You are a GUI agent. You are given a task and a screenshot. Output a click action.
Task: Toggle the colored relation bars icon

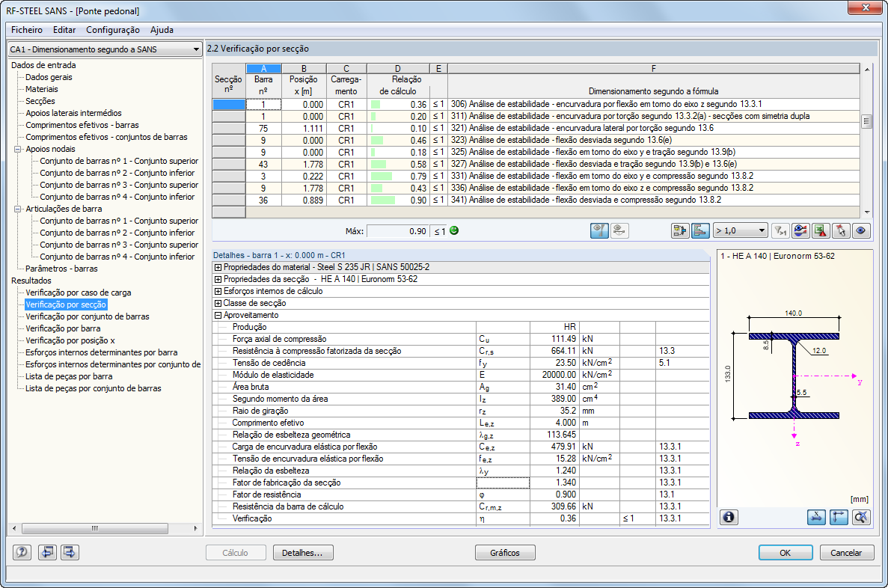700,230
